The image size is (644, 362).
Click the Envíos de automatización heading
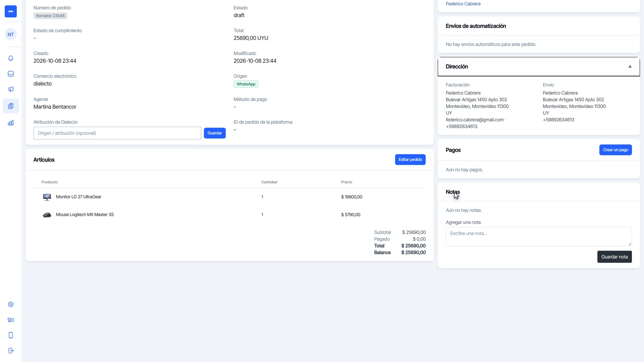[476, 26]
